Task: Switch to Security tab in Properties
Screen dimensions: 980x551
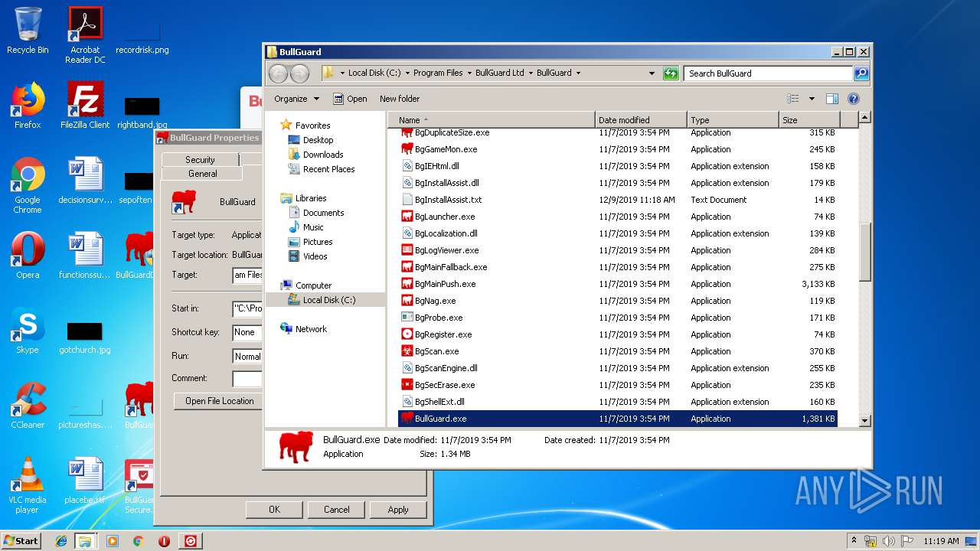Action: pyautogui.click(x=200, y=159)
